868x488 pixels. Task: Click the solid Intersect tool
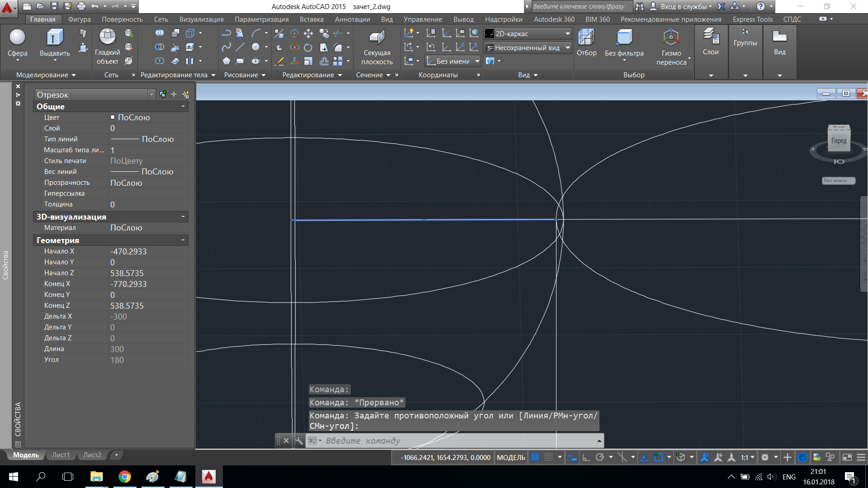(160, 61)
